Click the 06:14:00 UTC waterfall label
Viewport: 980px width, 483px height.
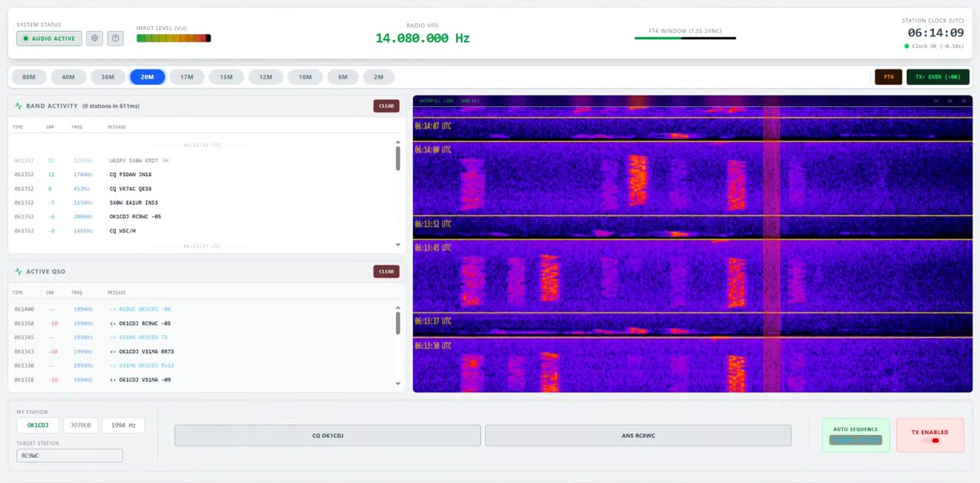coord(434,150)
